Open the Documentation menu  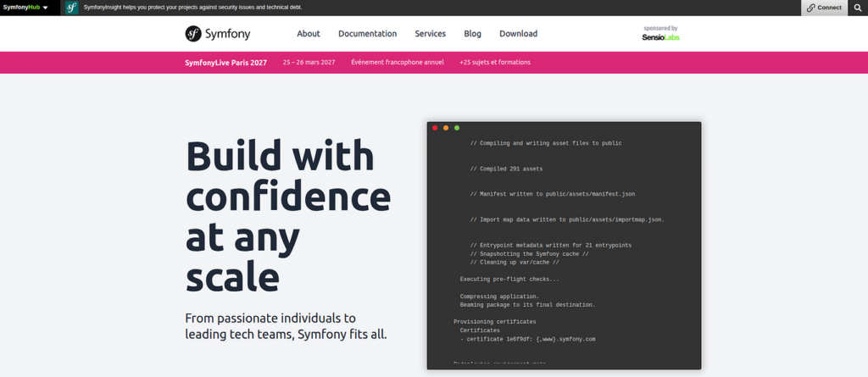click(x=368, y=34)
